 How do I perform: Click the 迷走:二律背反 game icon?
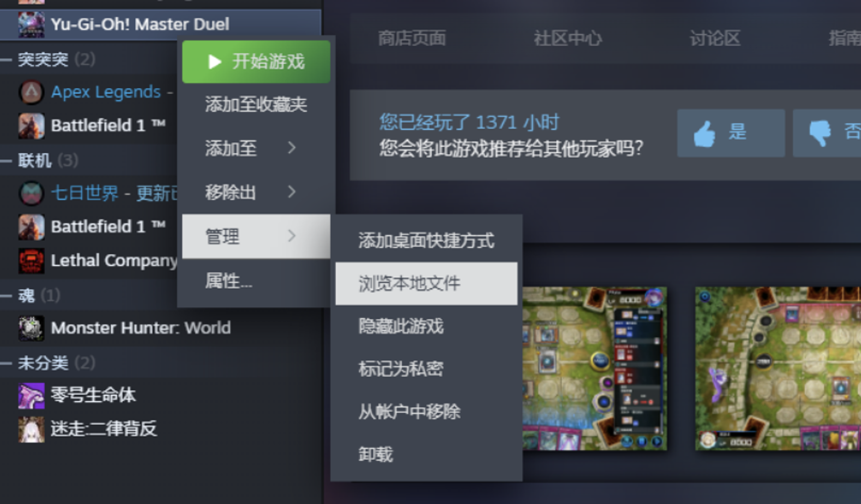31,429
